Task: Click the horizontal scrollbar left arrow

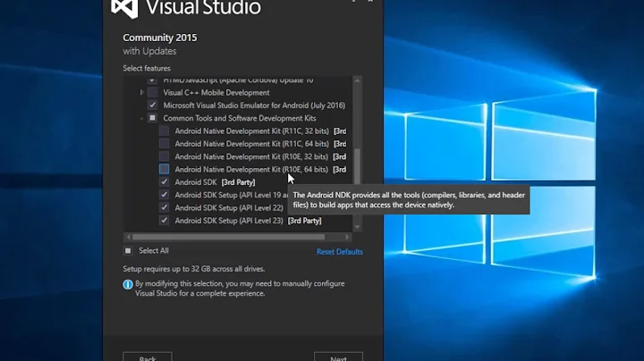Action: point(128,237)
